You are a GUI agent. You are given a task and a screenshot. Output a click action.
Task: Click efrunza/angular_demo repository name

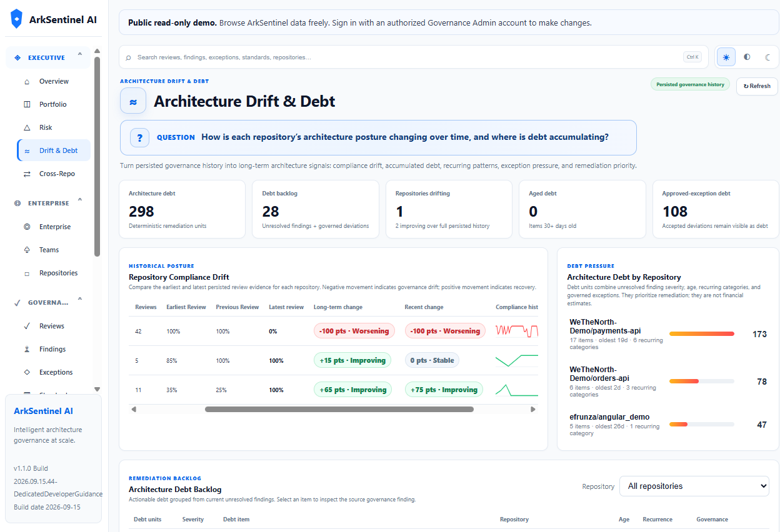609,416
